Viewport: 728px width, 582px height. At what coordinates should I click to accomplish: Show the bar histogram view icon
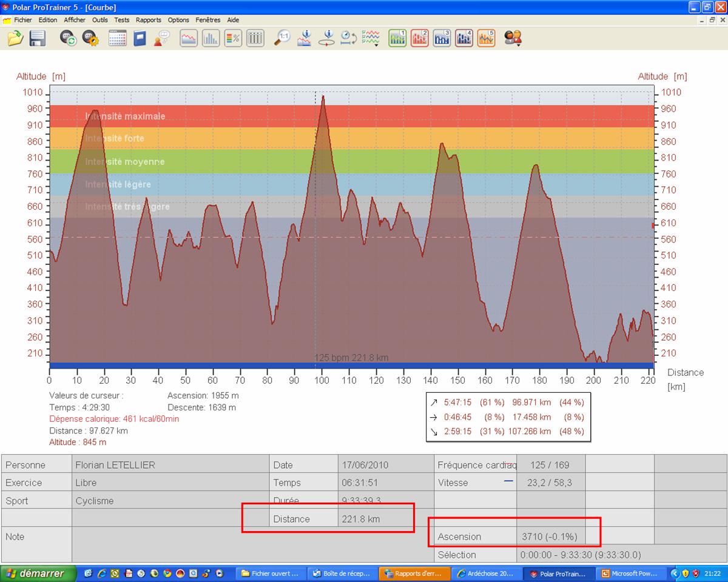(x=211, y=38)
